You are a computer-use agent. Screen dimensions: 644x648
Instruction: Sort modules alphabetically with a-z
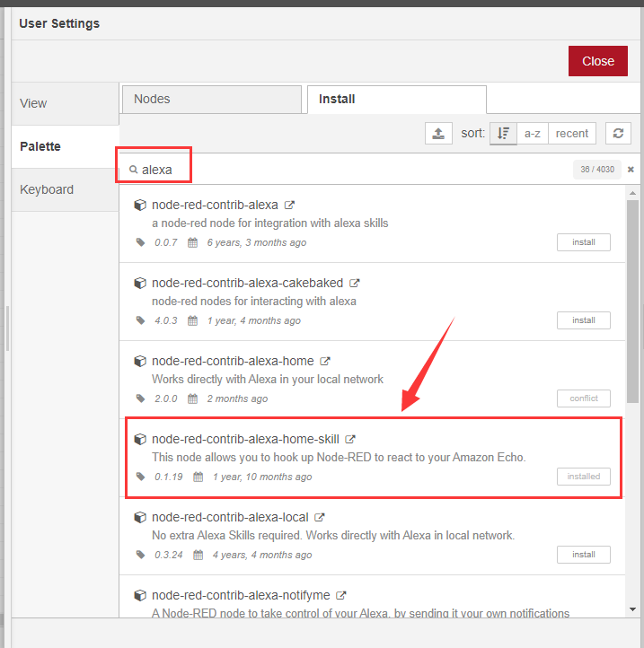click(533, 134)
